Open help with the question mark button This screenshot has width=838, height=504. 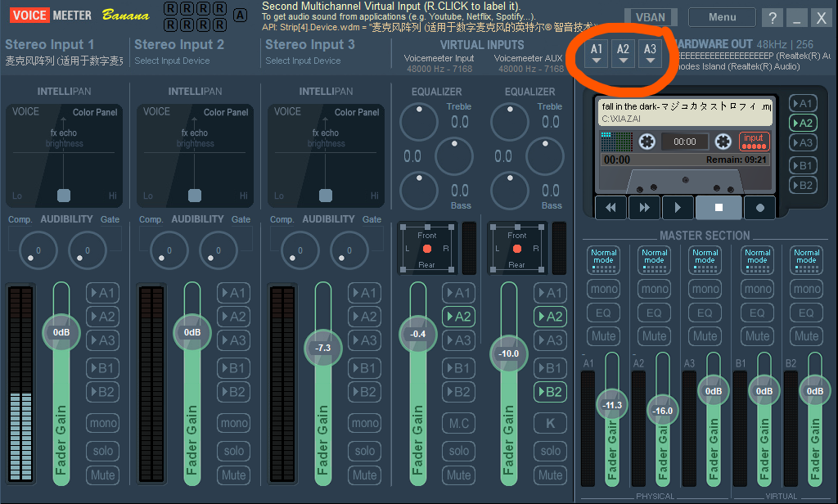tap(773, 18)
